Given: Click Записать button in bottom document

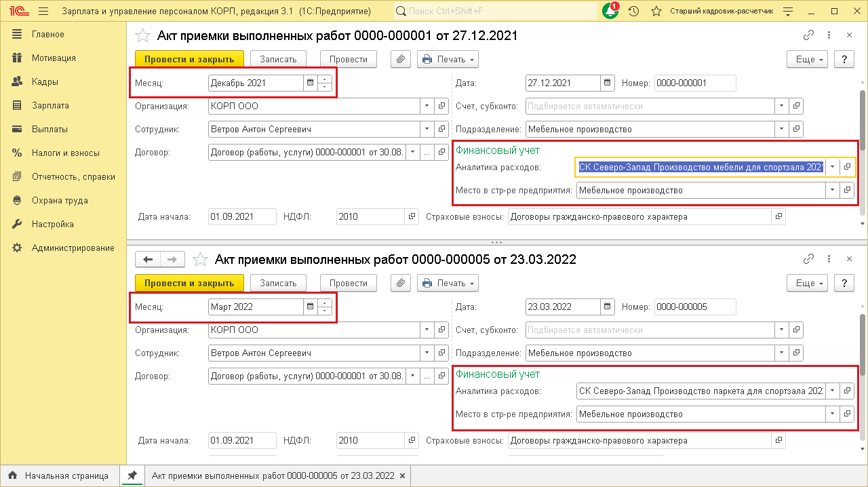Looking at the screenshot, I should 278,283.
